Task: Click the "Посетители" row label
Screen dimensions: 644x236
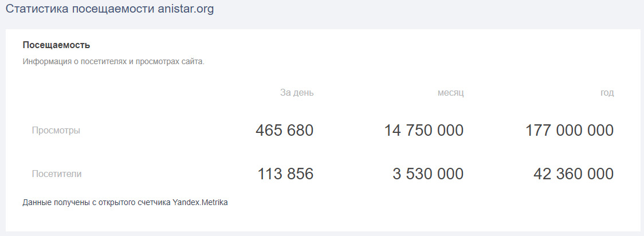Action: [x=57, y=174]
